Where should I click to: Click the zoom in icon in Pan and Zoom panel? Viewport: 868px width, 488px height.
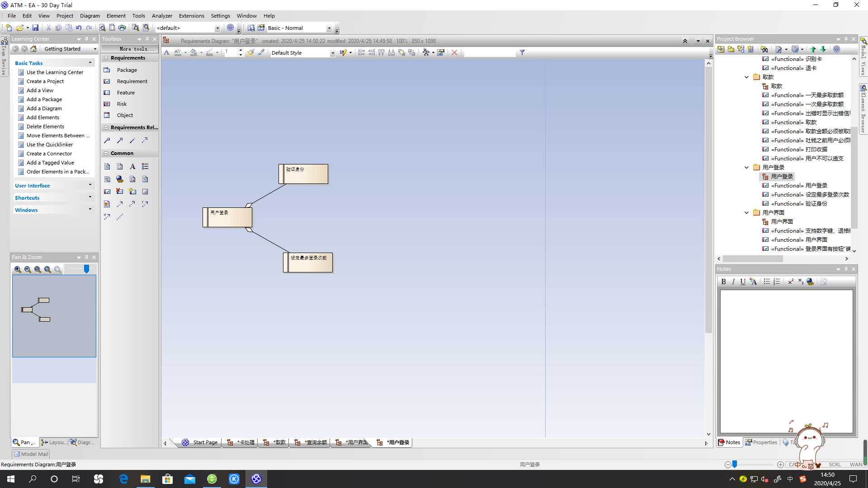coord(17,269)
